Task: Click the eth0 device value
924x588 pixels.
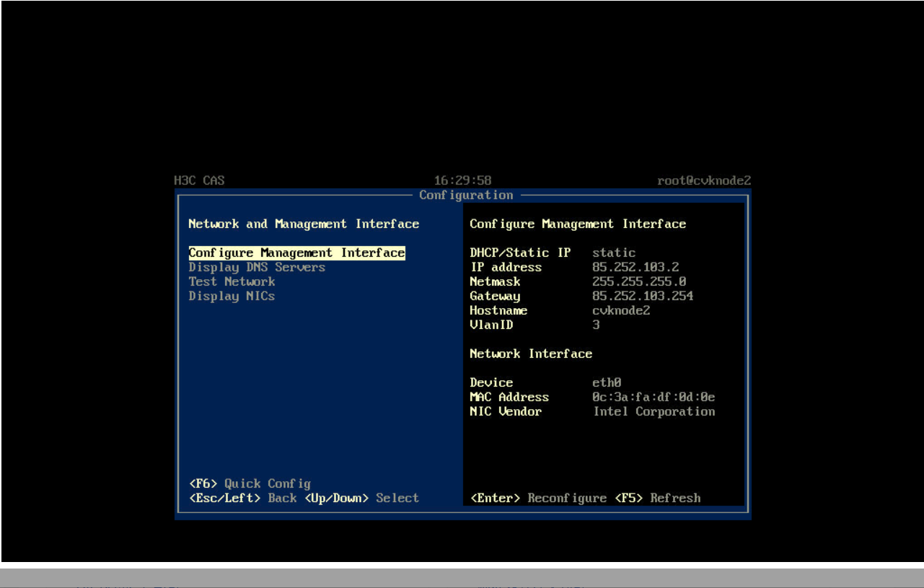Action: coord(607,383)
